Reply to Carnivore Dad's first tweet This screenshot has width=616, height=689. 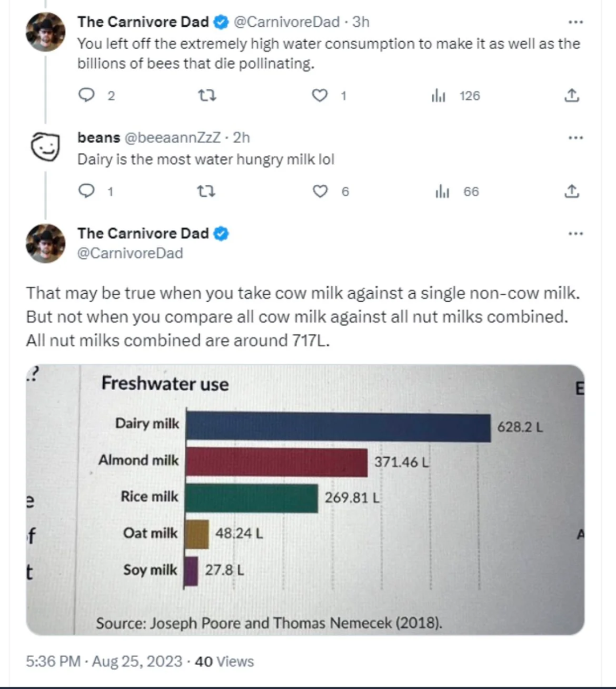pyautogui.click(x=86, y=95)
